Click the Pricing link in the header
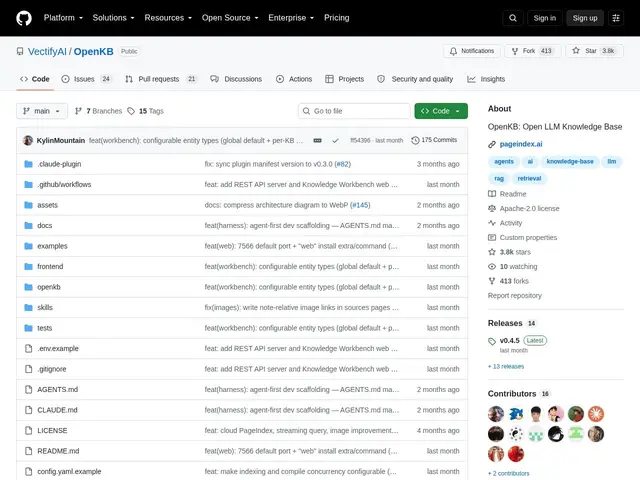 coord(337,18)
